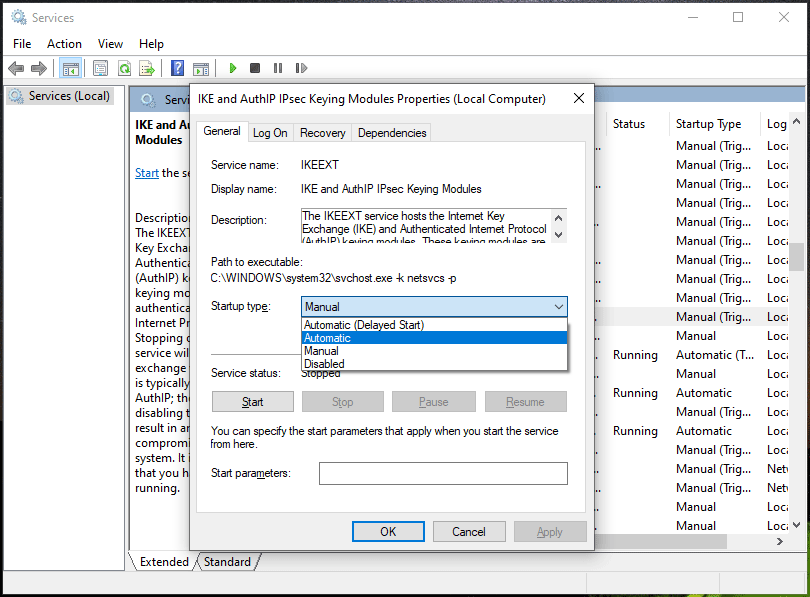Switch to the Log On tab

coord(270,131)
